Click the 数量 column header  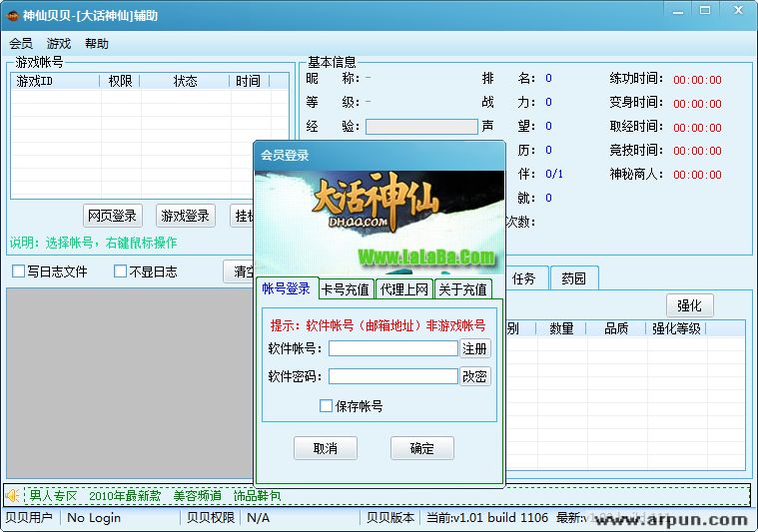pyautogui.click(x=561, y=328)
